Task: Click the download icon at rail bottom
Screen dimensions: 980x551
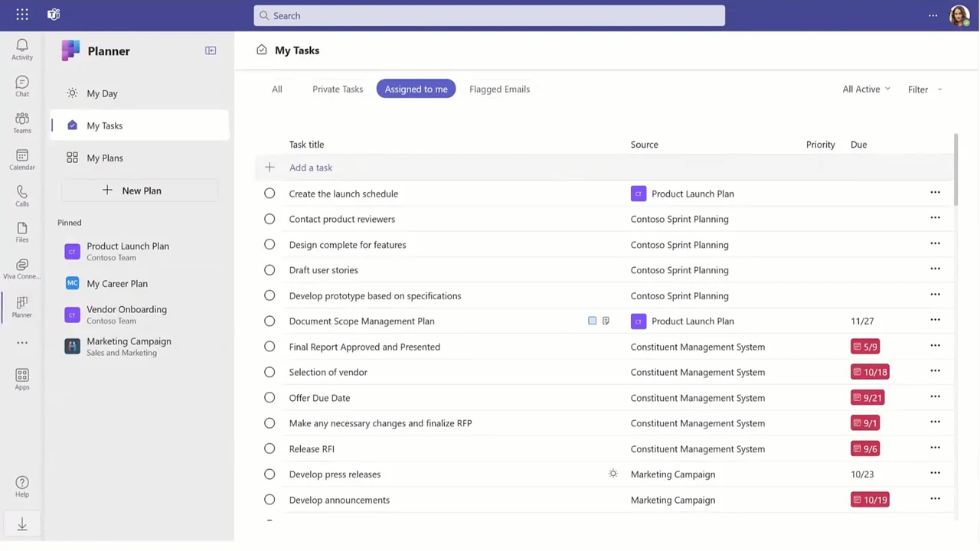Action: (22, 524)
